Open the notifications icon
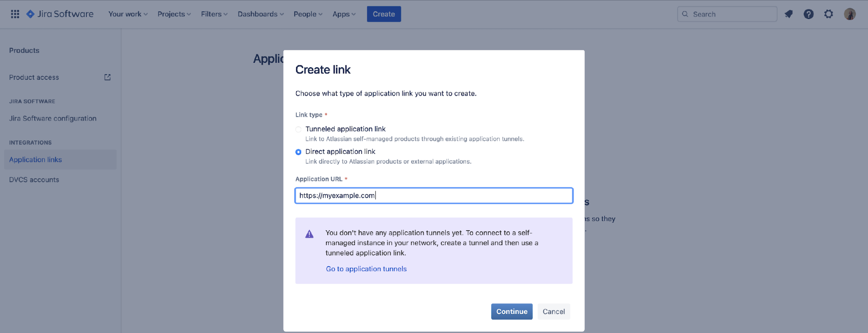Viewport: 868px width, 333px height. [789, 14]
